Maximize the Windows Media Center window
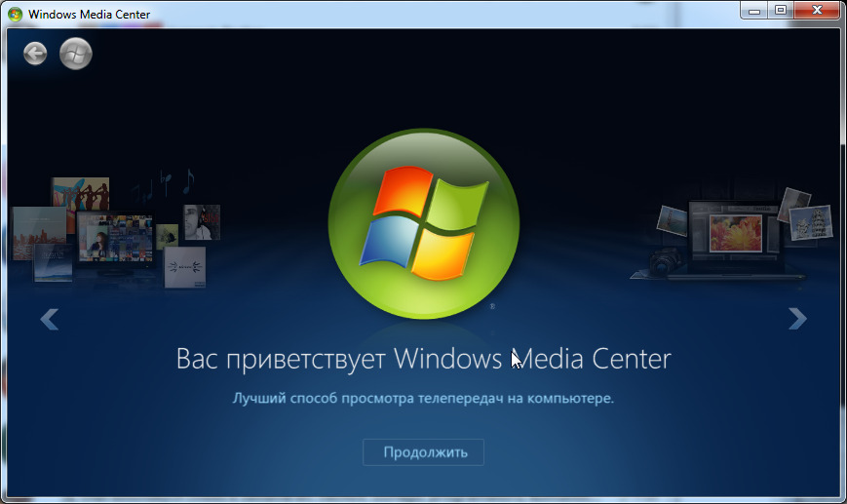 [x=781, y=11]
